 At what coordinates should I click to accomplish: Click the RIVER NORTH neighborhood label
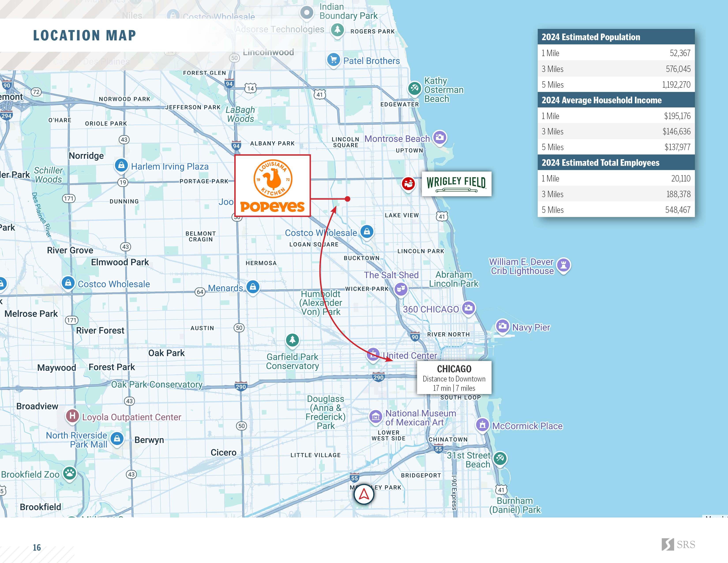(448, 334)
